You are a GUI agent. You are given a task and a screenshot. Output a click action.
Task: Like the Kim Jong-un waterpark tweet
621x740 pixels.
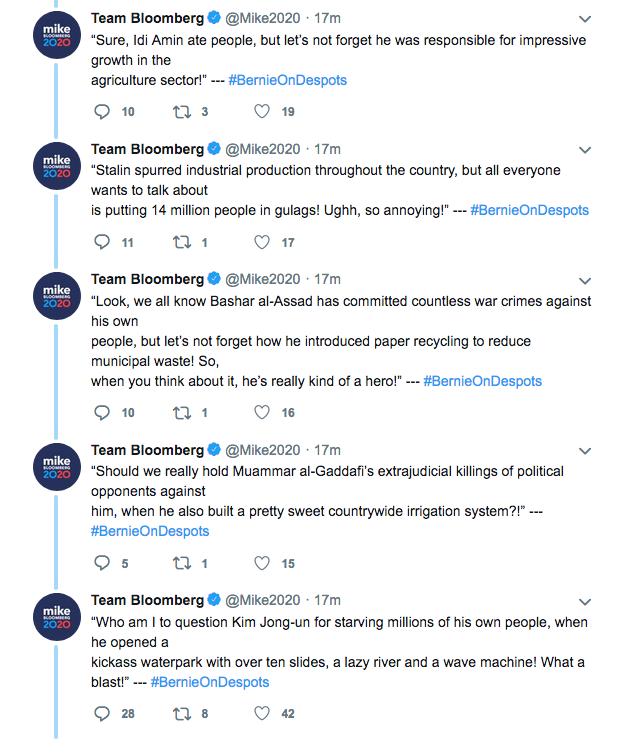click(262, 714)
